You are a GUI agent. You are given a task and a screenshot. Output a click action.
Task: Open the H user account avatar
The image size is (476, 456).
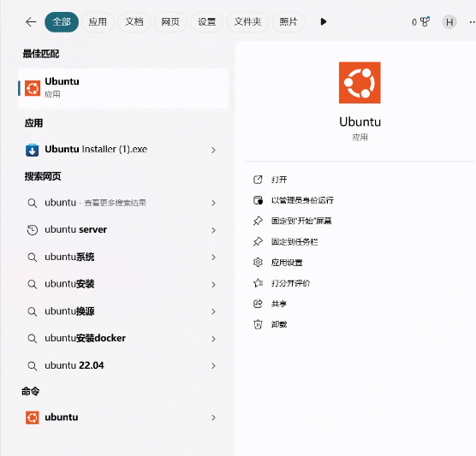tap(449, 22)
